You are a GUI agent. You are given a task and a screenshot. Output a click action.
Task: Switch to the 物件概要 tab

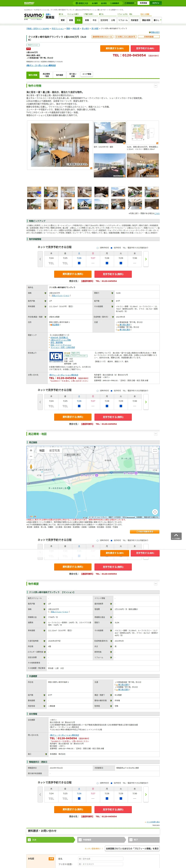(59, 75)
